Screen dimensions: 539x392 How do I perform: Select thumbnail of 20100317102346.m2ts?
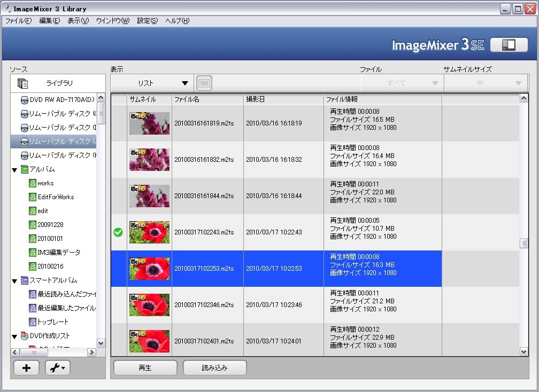click(x=150, y=305)
